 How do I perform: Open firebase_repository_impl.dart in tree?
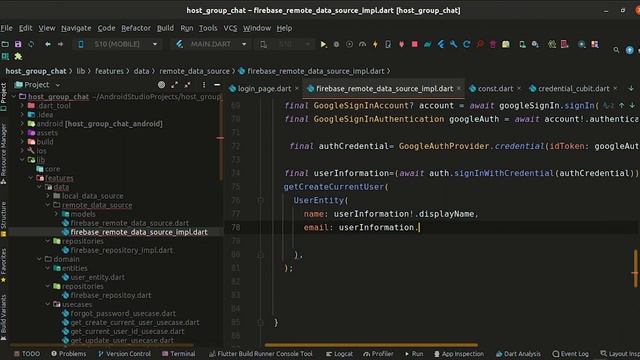click(121, 250)
